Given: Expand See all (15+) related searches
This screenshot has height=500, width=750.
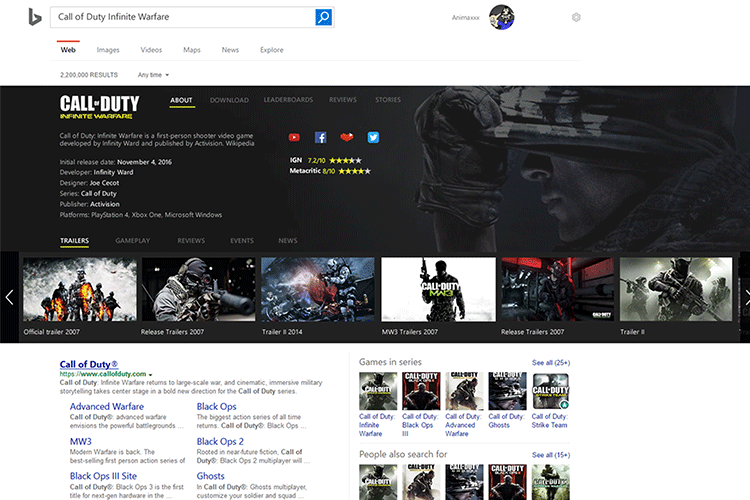Looking at the screenshot, I should coord(550,455).
